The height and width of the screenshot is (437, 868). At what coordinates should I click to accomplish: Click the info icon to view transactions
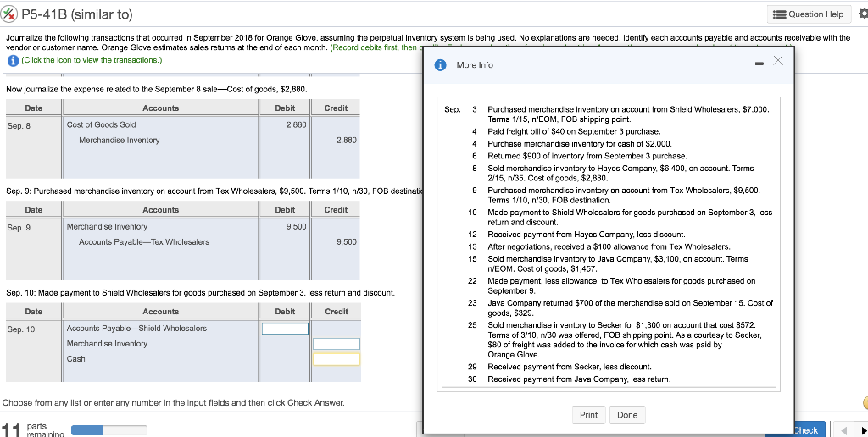(12, 60)
